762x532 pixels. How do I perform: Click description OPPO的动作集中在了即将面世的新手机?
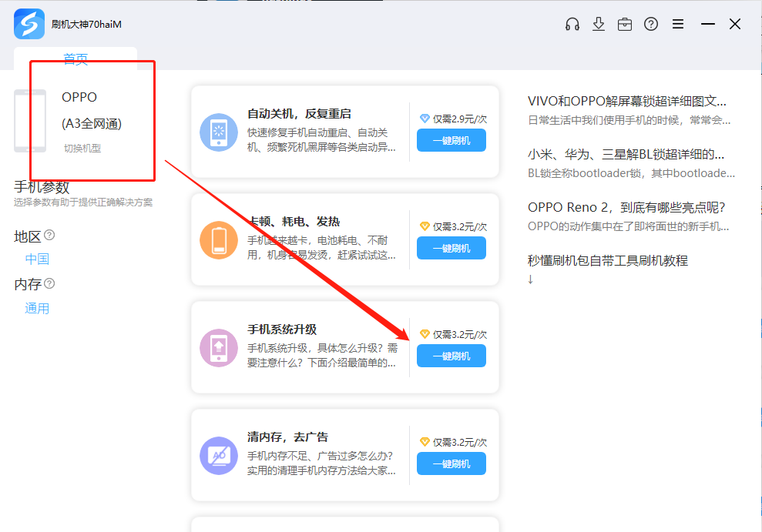point(629,226)
